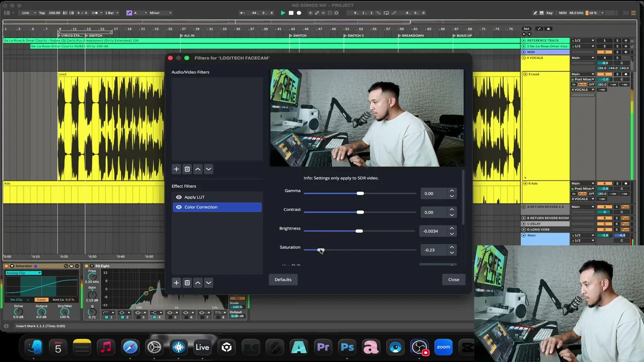
Task: Click the Brightness slider track
Action: click(x=360, y=231)
